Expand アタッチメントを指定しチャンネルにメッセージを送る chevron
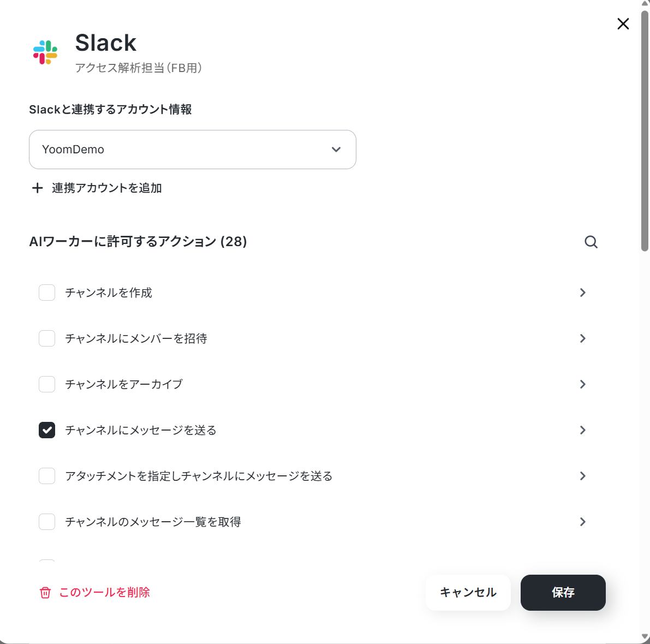 click(x=582, y=476)
